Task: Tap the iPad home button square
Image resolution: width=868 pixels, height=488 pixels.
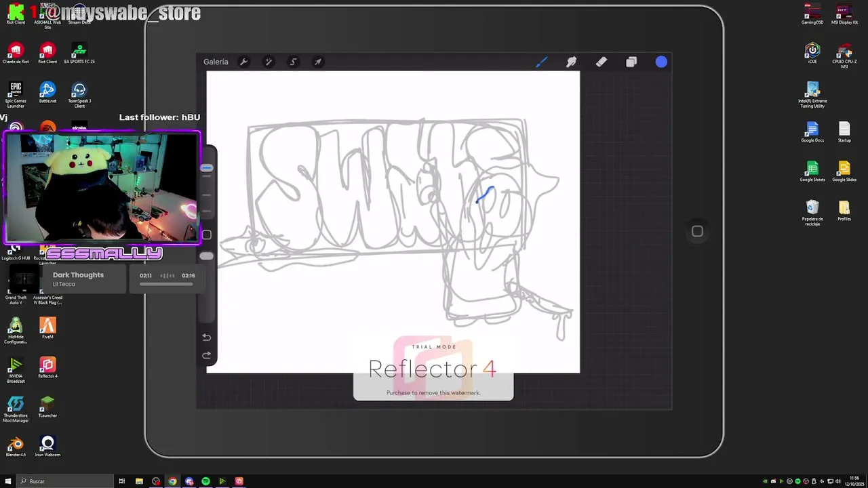Action: tap(697, 231)
